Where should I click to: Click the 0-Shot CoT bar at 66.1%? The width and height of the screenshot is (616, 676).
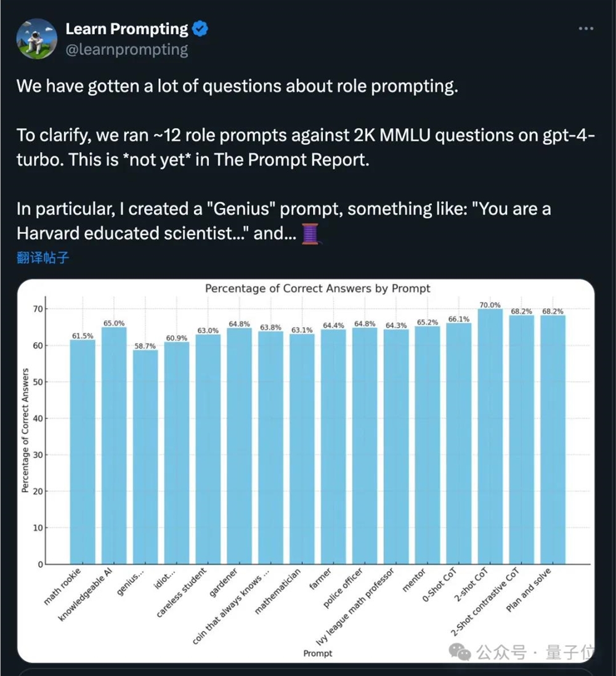pyautogui.click(x=458, y=443)
